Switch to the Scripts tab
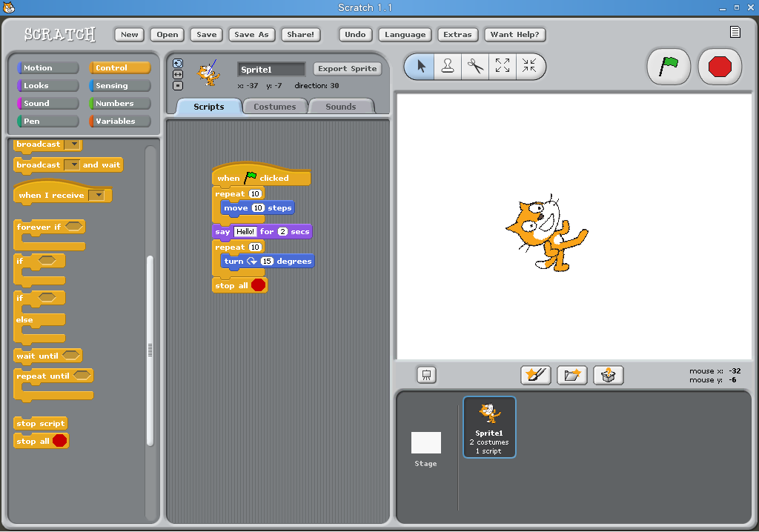Viewport: 759px width, 532px height. point(208,107)
